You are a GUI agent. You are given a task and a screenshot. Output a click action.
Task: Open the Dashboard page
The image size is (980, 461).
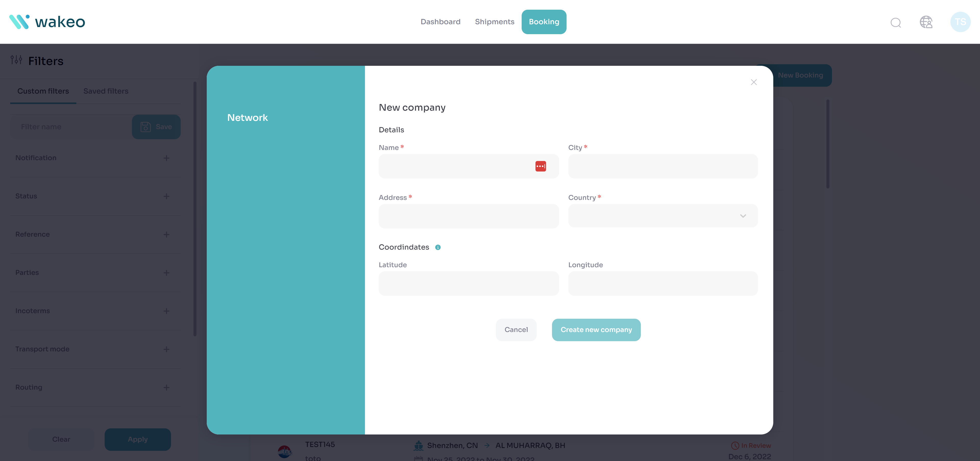tap(440, 22)
